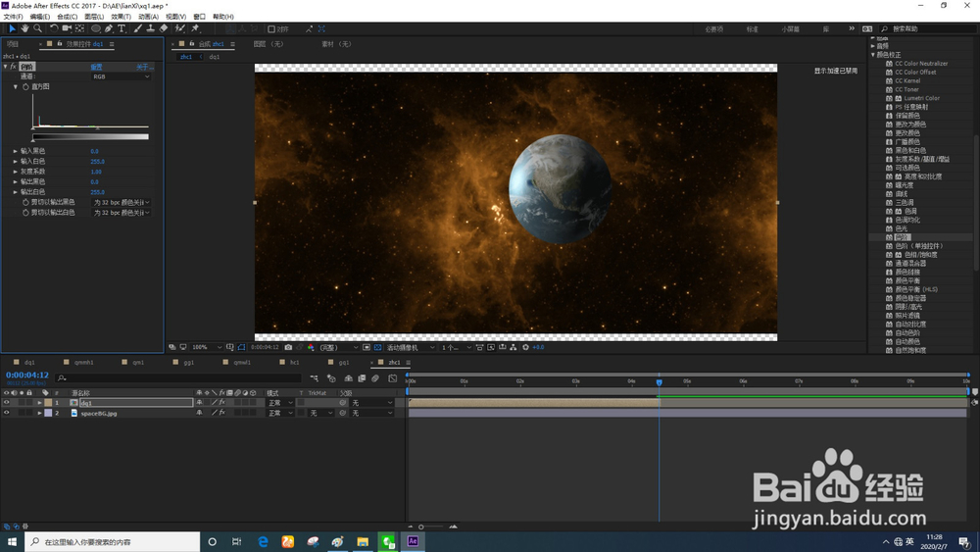Show more workspaces with double-arrow button
The image size is (980, 552).
coord(852,28)
